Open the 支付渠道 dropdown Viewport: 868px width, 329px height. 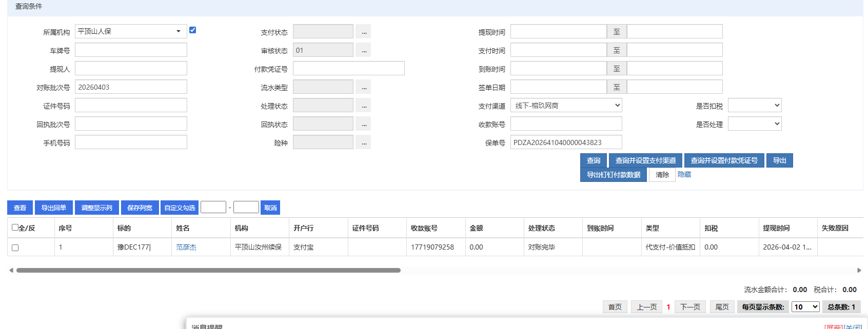pyautogui.click(x=566, y=106)
